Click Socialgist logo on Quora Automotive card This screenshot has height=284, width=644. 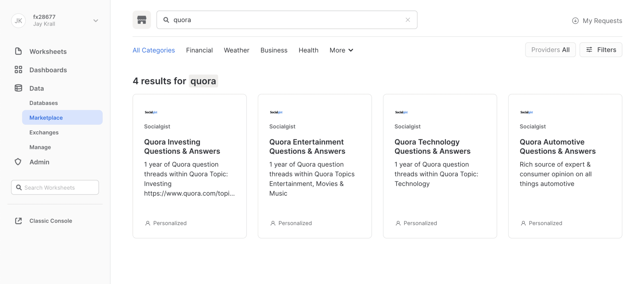pos(526,112)
